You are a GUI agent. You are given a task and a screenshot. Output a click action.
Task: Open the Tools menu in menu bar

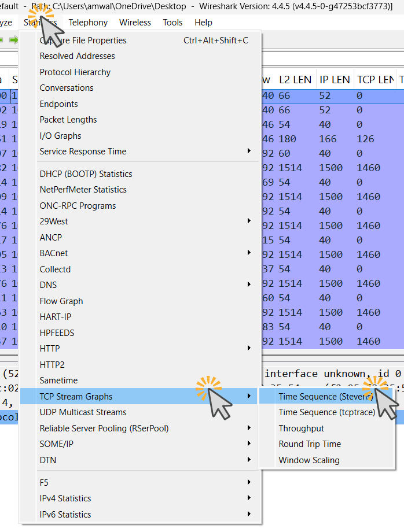(172, 23)
